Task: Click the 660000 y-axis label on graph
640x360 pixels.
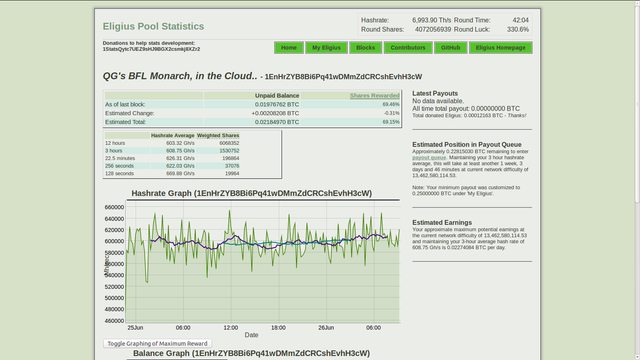Action: (x=114, y=207)
